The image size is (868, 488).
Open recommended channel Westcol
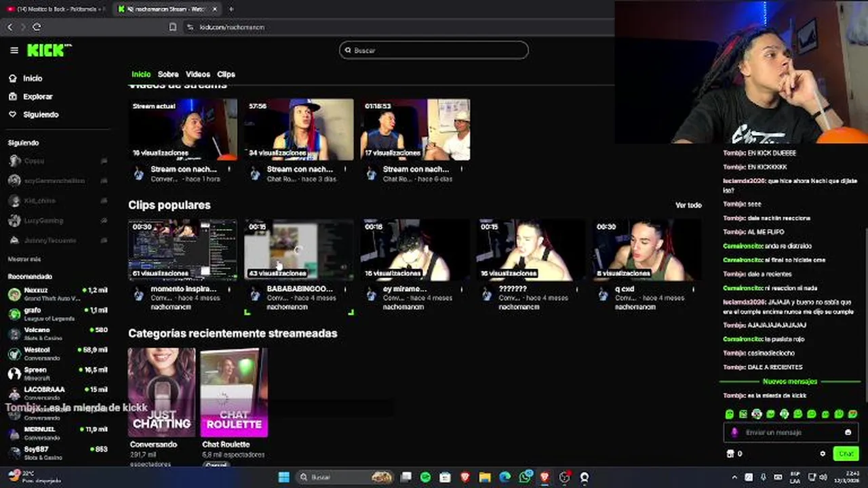tap(58, 354)
